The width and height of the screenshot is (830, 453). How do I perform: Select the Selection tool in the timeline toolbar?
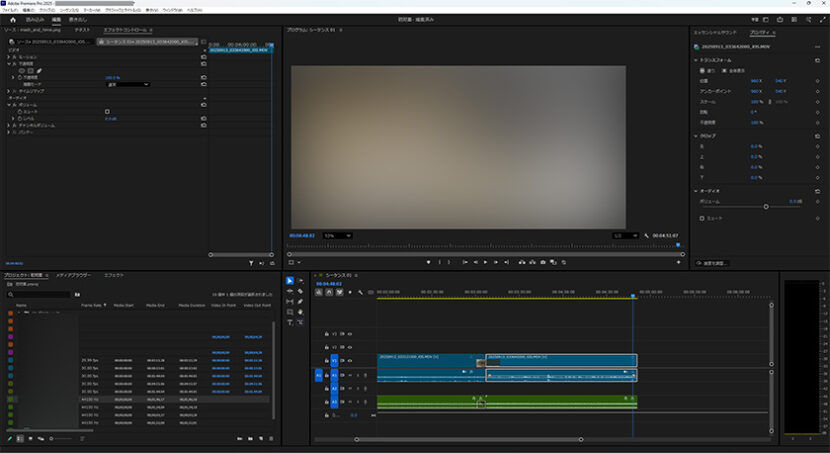point(290,281)
